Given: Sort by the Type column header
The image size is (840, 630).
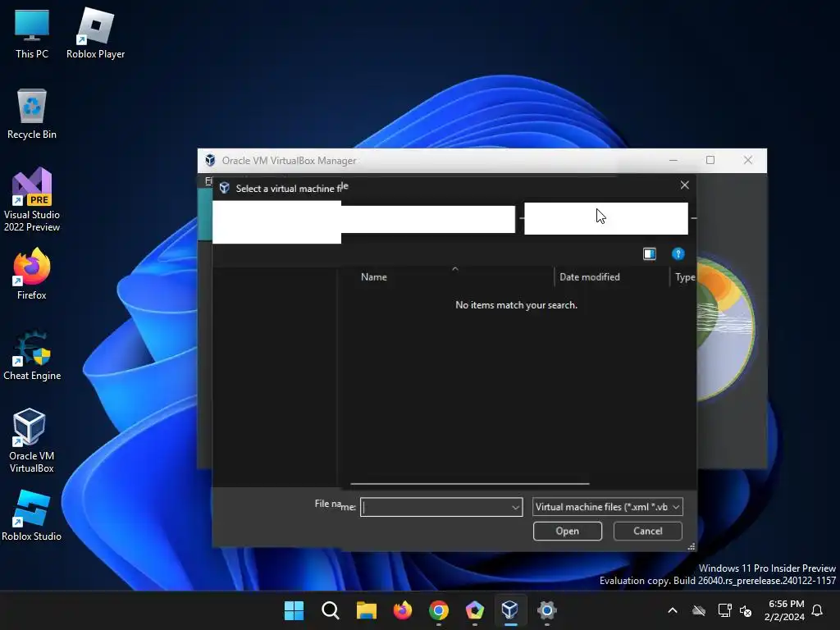Looking at the screenshot, I should point(684,277).
